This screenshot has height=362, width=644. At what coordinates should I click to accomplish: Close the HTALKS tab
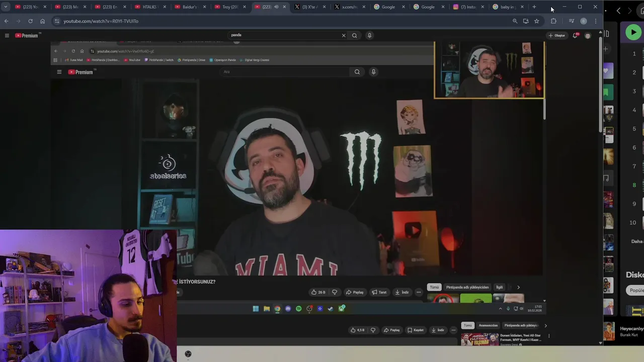pyautogui.click(x=165, y=7)
